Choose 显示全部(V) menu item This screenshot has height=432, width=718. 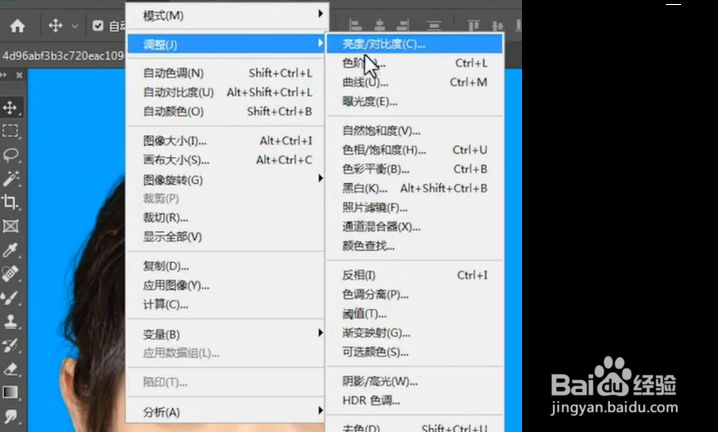[226, 237]
